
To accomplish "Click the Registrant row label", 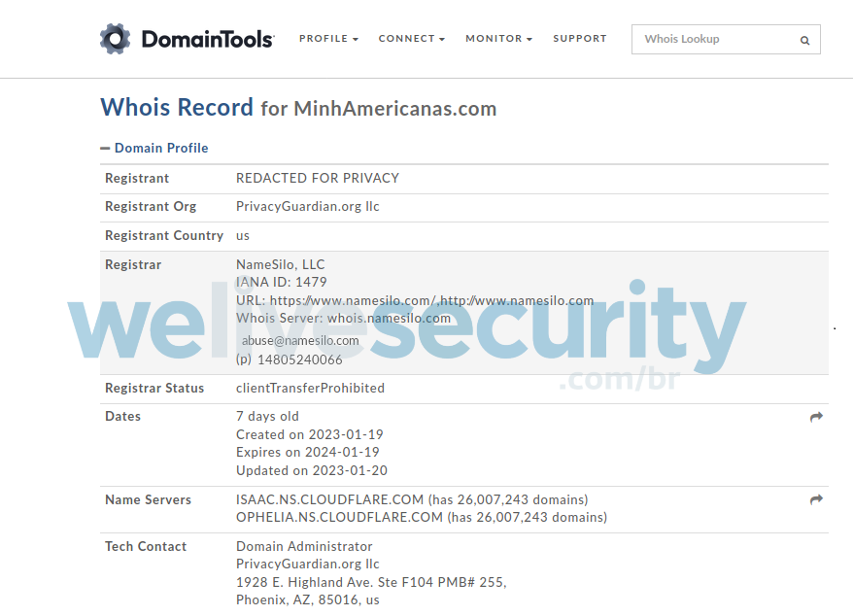I will pos(137,178).
